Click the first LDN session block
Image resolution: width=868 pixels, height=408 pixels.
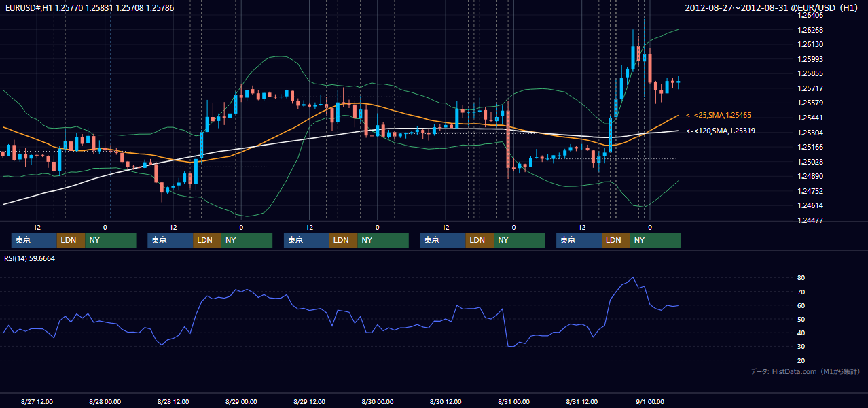pyautogui.click(x=71, y=240)
